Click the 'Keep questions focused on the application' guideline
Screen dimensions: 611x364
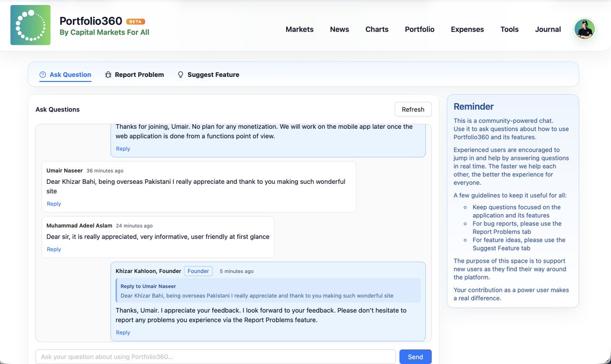coord(516,211)
